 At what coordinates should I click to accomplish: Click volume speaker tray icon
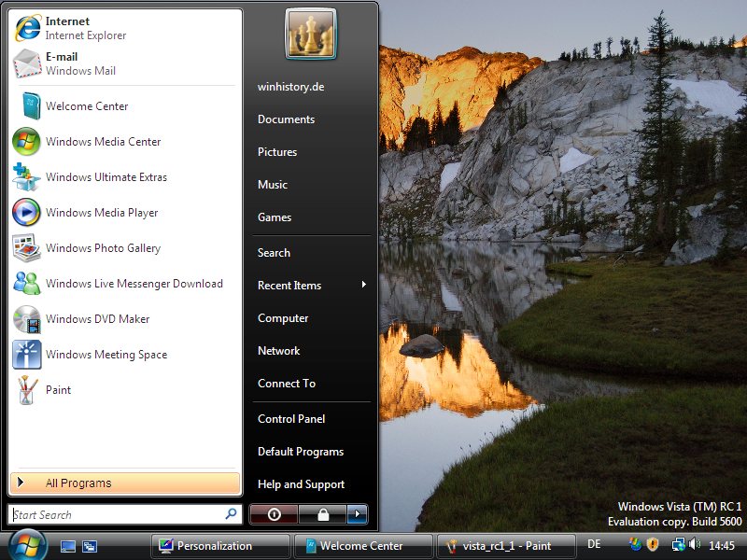[694, 544]
